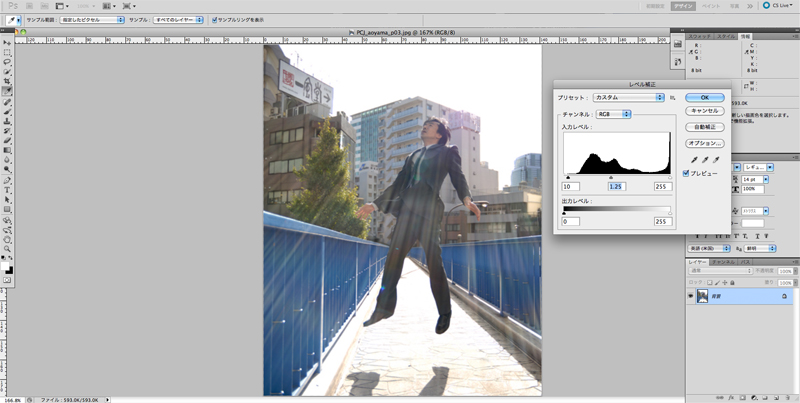Select the Rectangular Marquee tool
The height and width of the screenshot is (403, 800).
[x=7, y=53]
